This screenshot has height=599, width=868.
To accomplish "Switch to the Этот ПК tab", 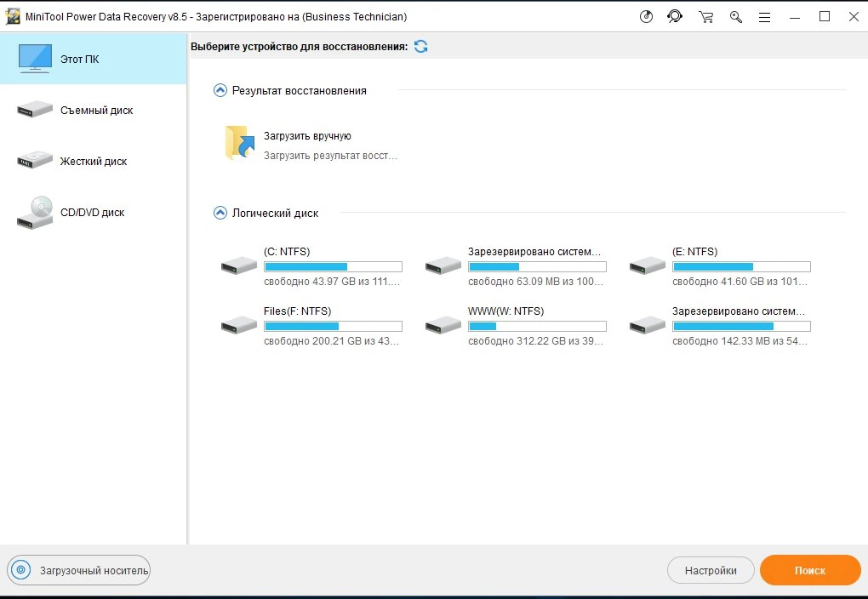I will tap(93, 59).
